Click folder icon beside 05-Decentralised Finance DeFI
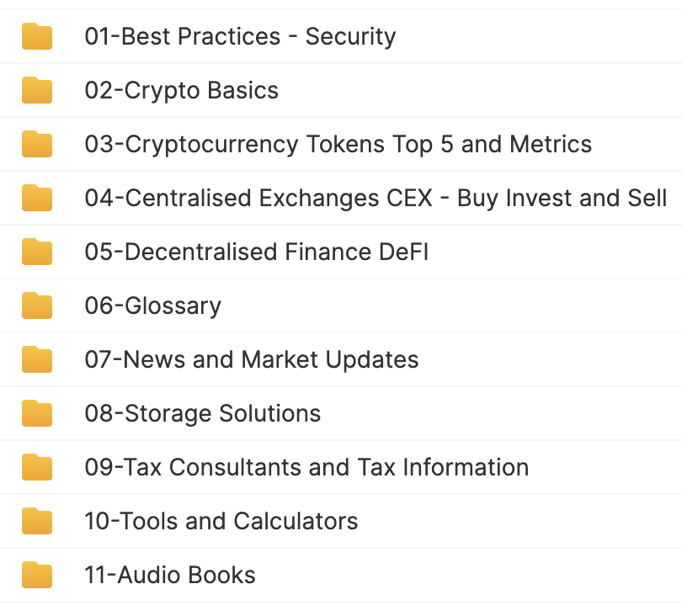 click(37, 252)
